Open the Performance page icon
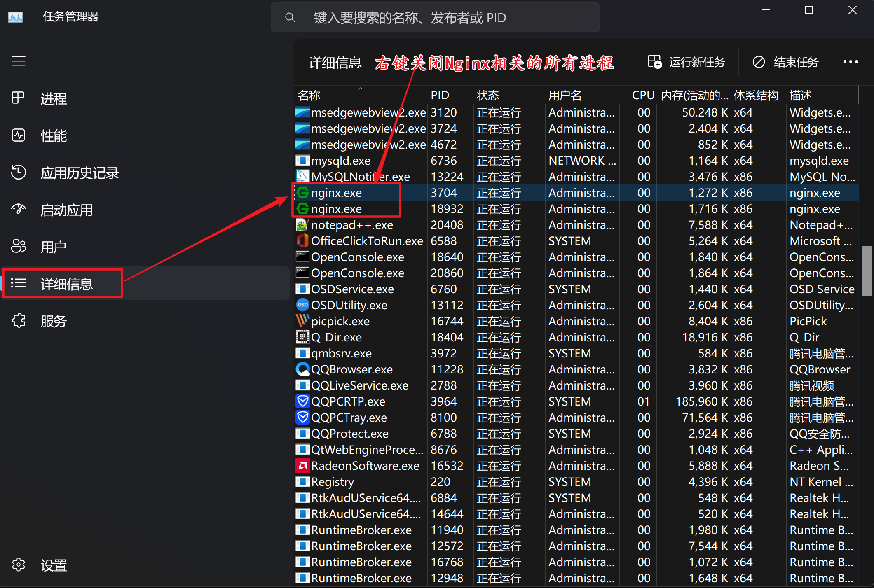Viewport: 874px width, 588px height. click(x=19, y=135)
